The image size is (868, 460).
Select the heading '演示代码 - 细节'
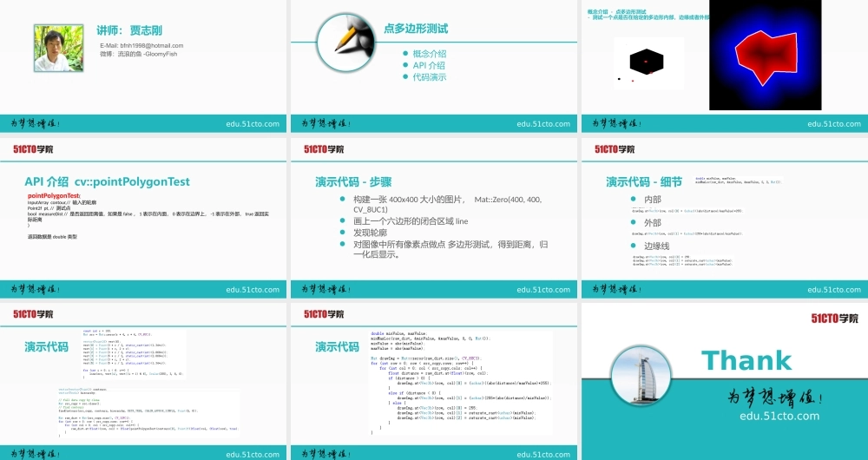[644, 181]
